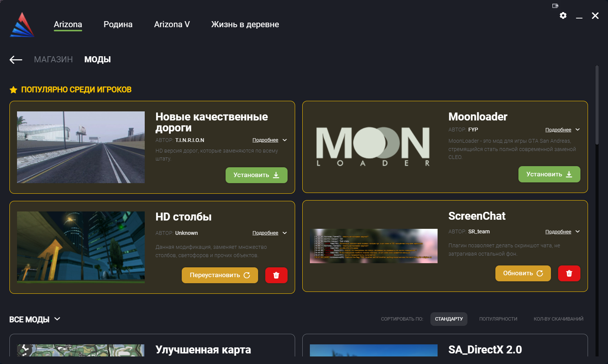Click the HD столбы title
Screen dimensions: 608x364
click(x=183, y=217)
